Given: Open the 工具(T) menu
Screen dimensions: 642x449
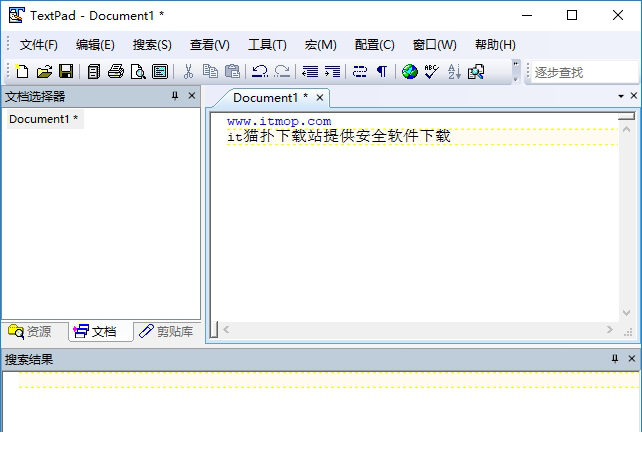Looking at the screenshot, I should [267, 45].
